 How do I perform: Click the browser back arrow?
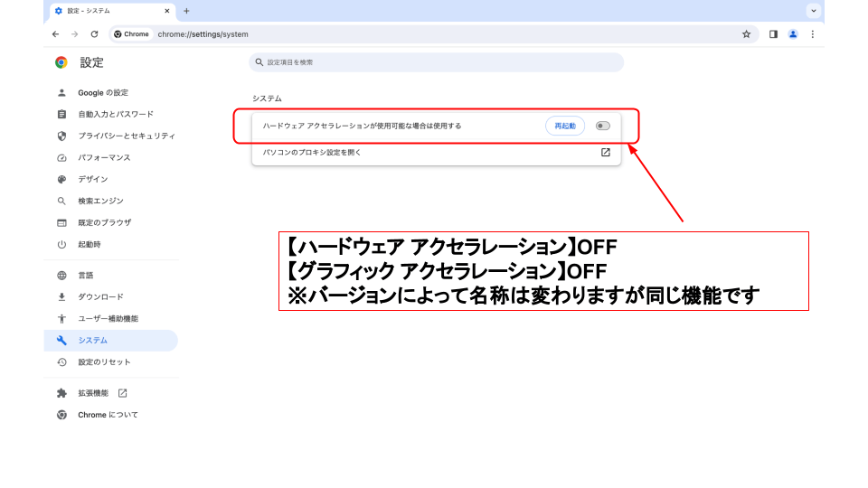55,34
